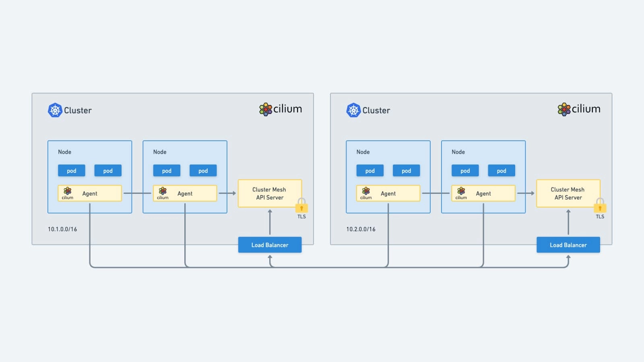
Task: Click Agent box in left cluster's second Node
Action: (x=185, y=193)
